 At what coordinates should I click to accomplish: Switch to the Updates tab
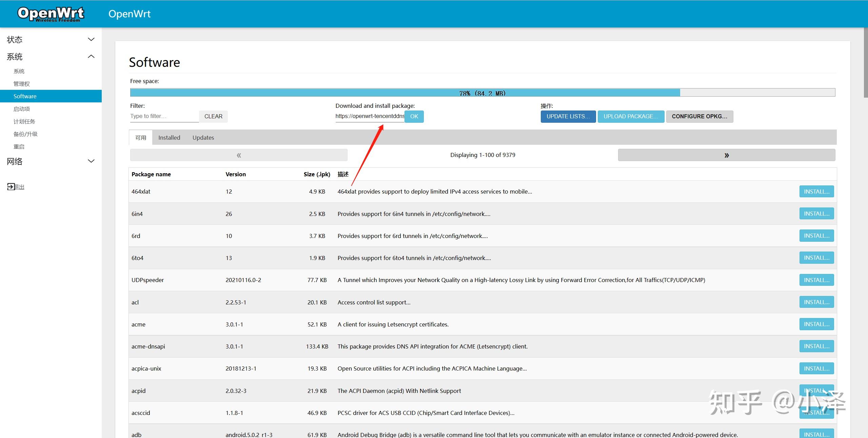203,138
